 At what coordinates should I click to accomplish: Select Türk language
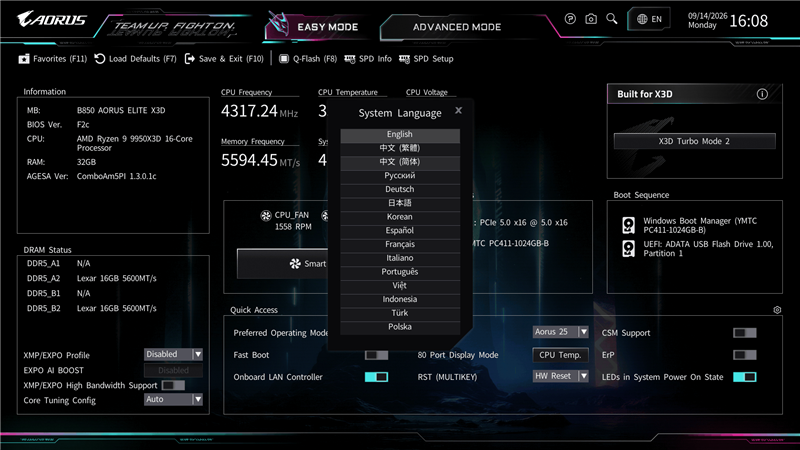tap(400, 313)
